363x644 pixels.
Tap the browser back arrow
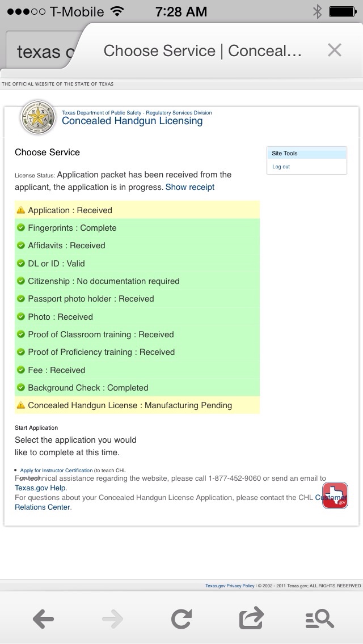click(44, 618)
